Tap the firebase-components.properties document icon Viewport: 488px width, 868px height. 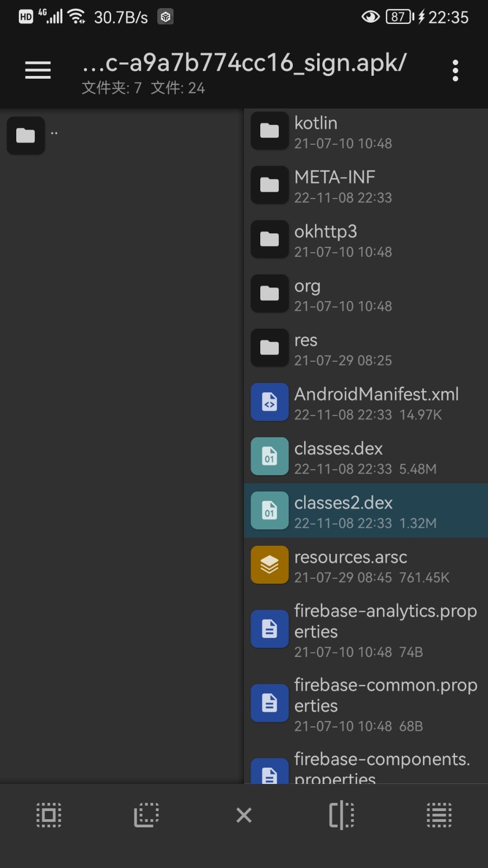click(269, 773)
